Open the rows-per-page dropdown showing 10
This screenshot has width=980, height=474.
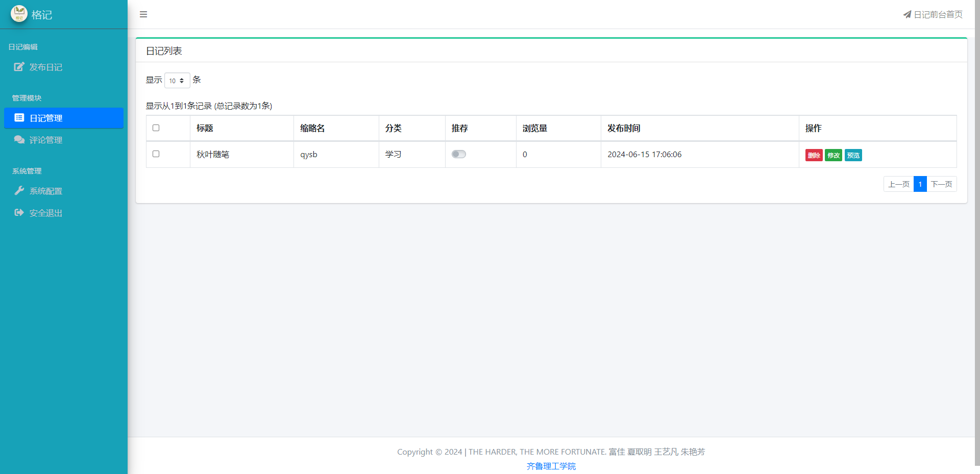(x=177, y=81)
